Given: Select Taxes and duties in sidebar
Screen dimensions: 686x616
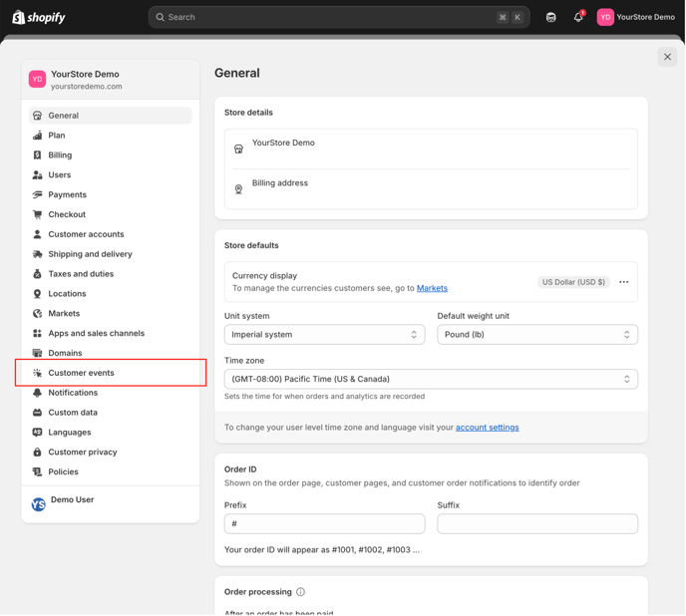Looking at the screenshot, I should tap(111, 274).
